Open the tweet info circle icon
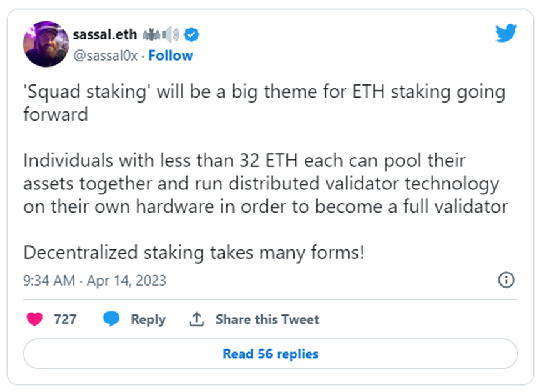The height and width of the screenshot is (392, 541). coord(506,279)
